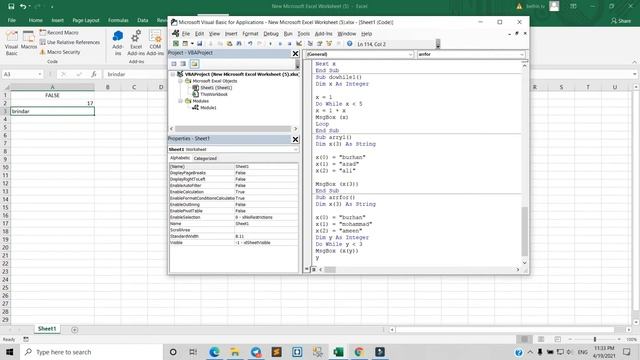Collapse the VBAProject tree node

click(173, 74)
